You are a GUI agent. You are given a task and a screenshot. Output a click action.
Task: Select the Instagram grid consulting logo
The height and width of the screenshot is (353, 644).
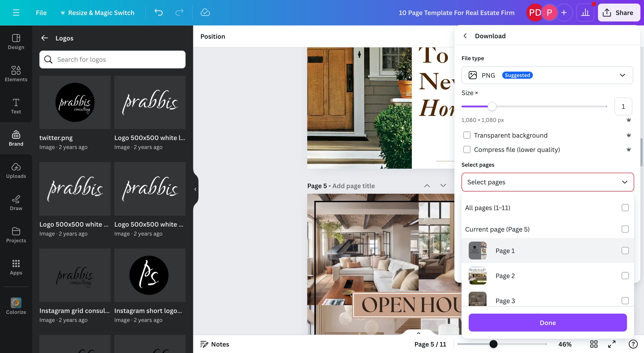[x=75, y=275]
